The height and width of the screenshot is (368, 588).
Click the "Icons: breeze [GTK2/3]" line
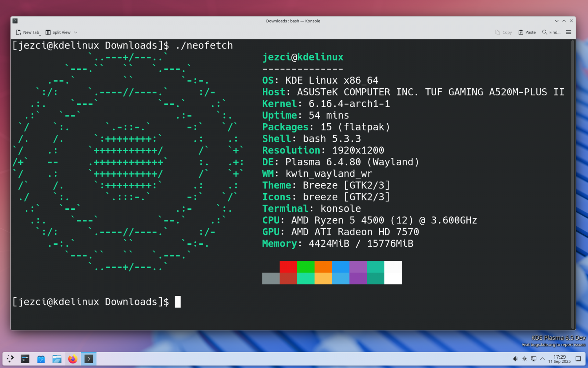326,197
